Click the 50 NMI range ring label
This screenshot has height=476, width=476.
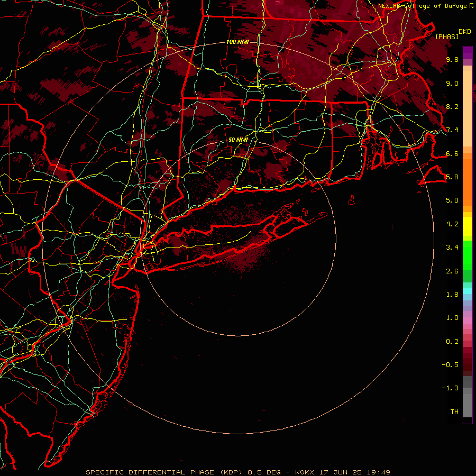pos(239,140)
